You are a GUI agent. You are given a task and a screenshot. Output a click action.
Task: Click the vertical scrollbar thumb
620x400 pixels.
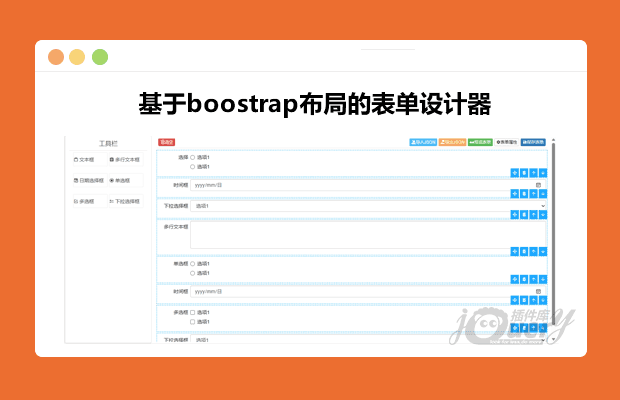coord(553,233)
